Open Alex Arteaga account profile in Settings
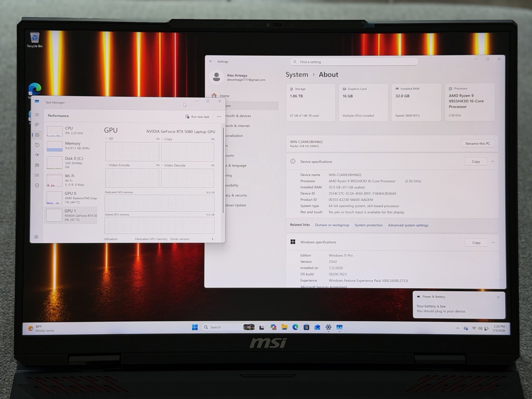532x399 pixels. point(239,77)
